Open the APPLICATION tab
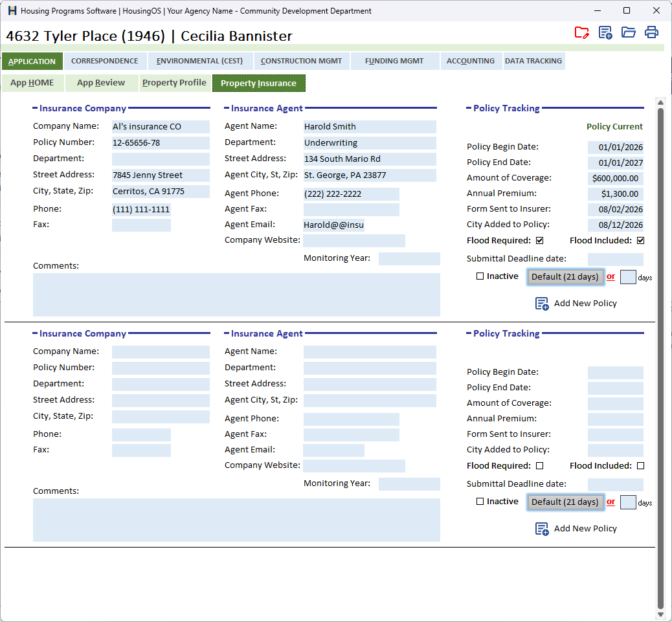Image resolution: width=672 pixels, height=622 pixels. 32,61
